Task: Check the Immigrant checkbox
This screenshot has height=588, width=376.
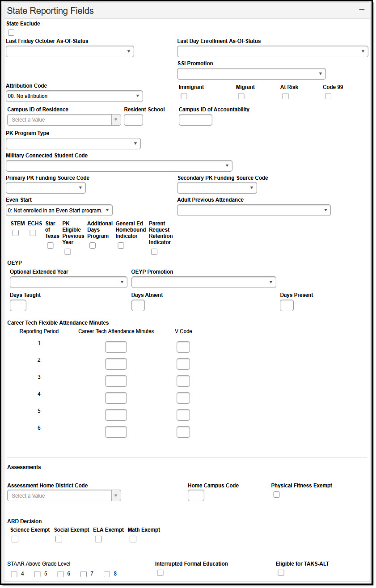Action: (x=184, y=96)
